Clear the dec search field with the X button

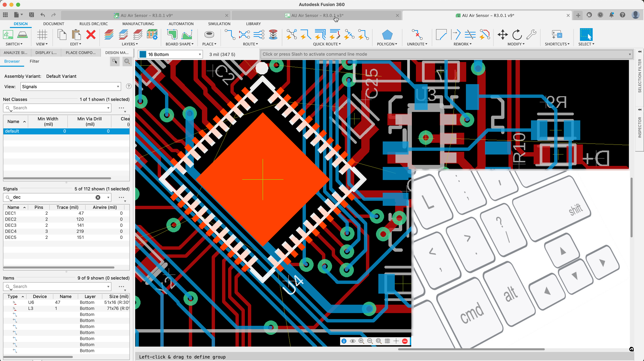pyautogui.click(x=97, y=197)
